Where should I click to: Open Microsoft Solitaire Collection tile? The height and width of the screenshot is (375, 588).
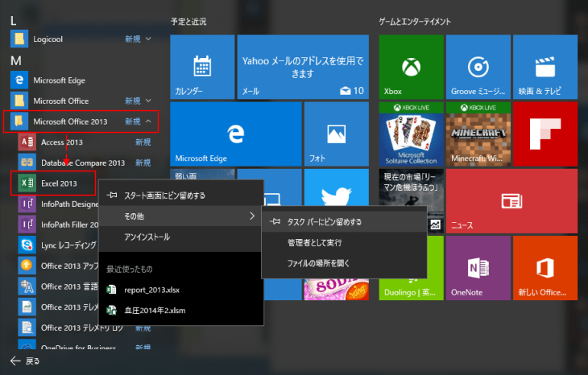(x=411, y=134)
